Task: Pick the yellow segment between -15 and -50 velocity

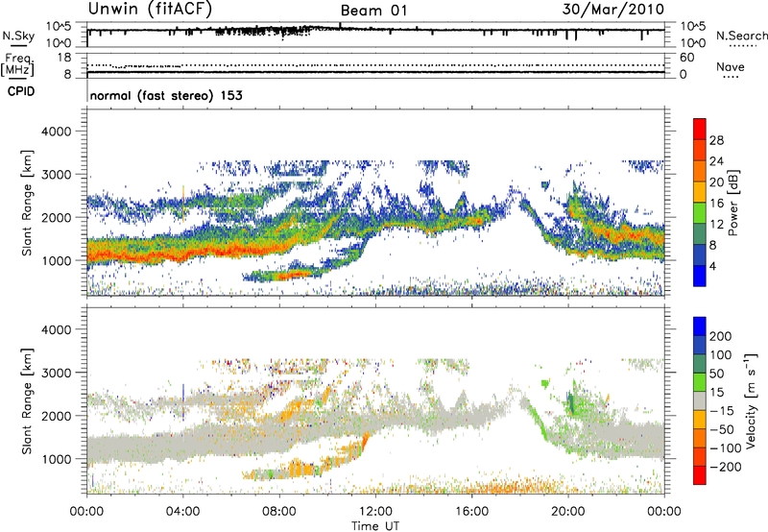Action: [700, 420]
